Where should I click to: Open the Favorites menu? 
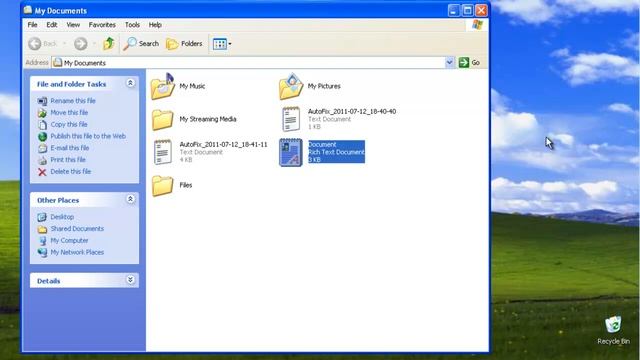[x=102, y=25]
